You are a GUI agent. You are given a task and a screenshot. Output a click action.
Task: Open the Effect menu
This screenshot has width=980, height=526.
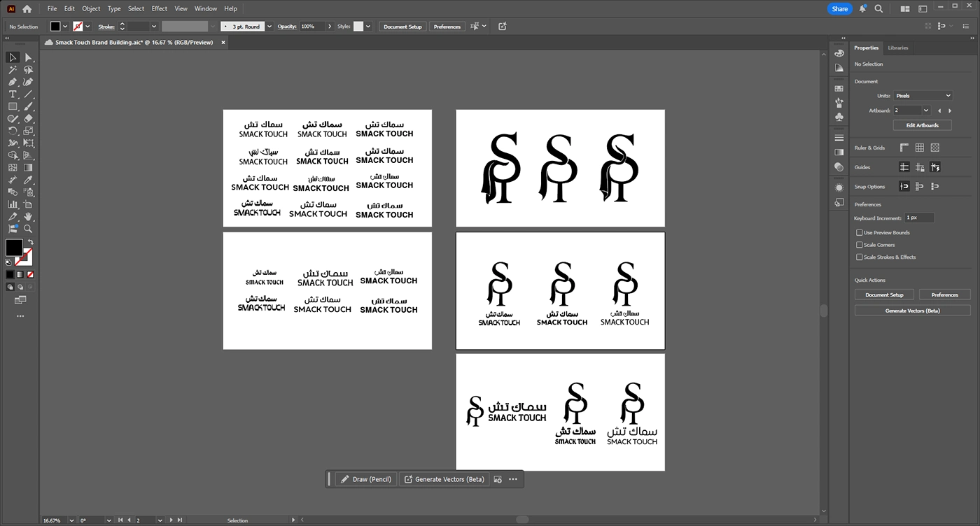(x=160, y=9)
